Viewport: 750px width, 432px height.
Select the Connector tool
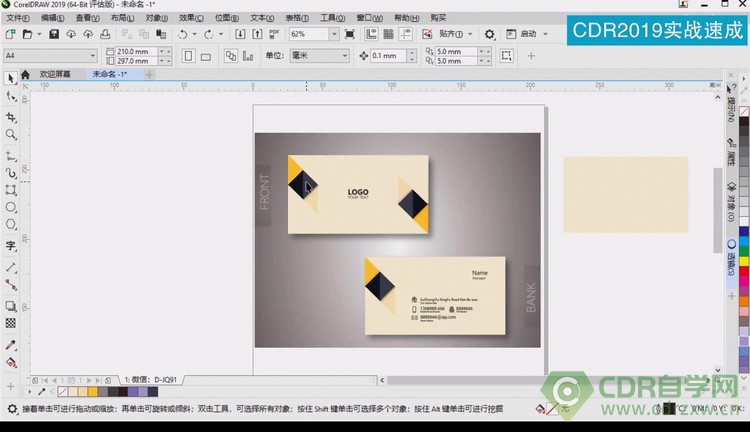tap(11, 285)
